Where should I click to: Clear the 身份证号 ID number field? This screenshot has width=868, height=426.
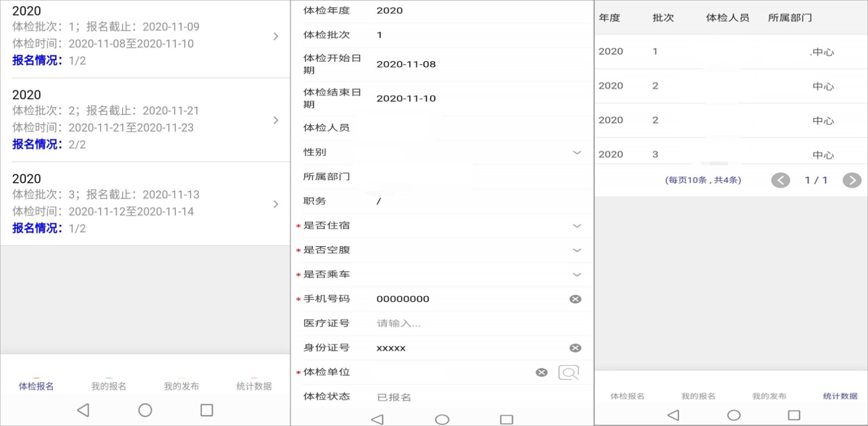click(x=575, y=348)
